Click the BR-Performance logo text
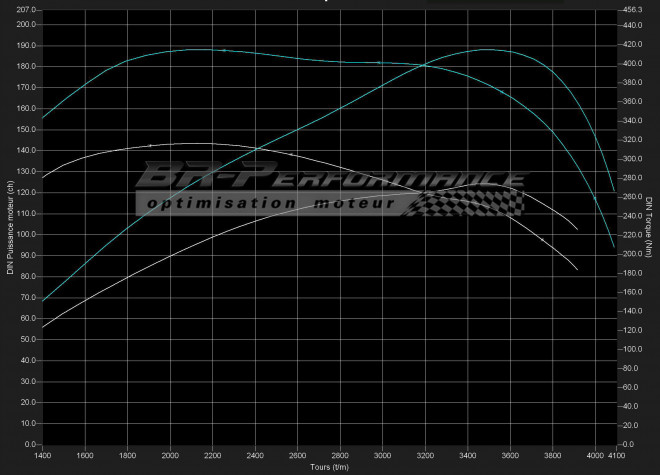Screen dimensions: 660x475 330,178
